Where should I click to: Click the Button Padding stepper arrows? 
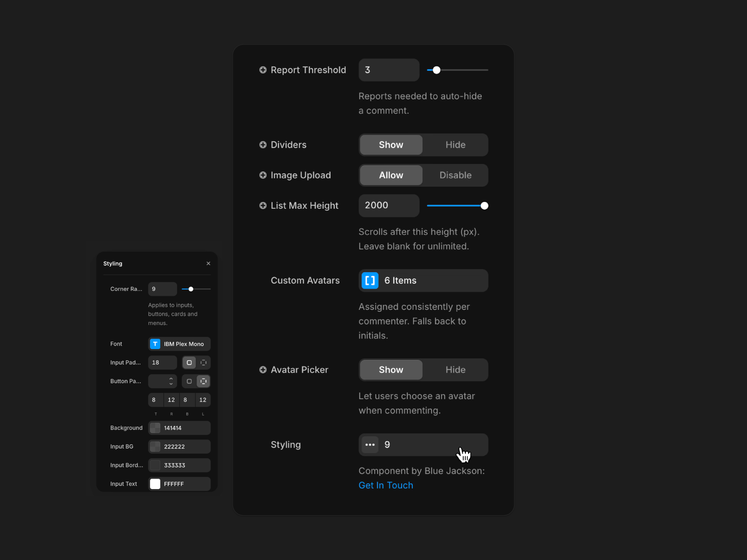[x=171, y=381]
